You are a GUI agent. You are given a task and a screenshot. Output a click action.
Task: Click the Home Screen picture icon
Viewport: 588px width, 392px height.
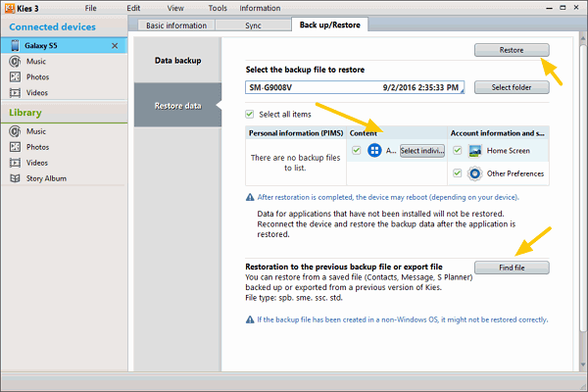click(475, 151)
